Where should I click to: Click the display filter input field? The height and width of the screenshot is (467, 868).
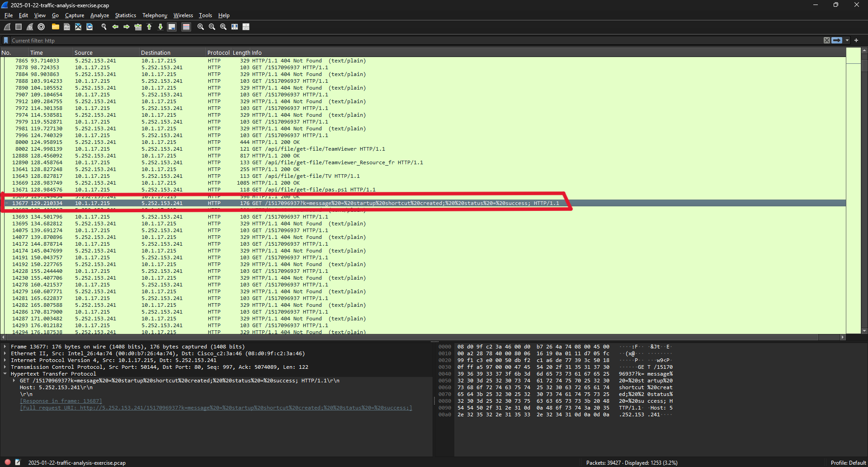click(407, 41)
